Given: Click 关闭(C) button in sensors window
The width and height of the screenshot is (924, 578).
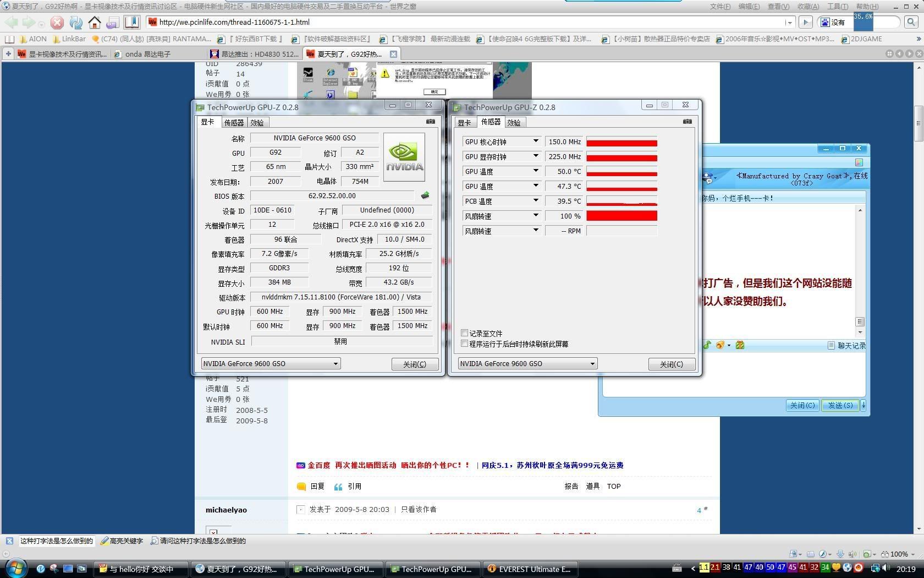Looking at the screenshot, I should [x=672, y=364].
